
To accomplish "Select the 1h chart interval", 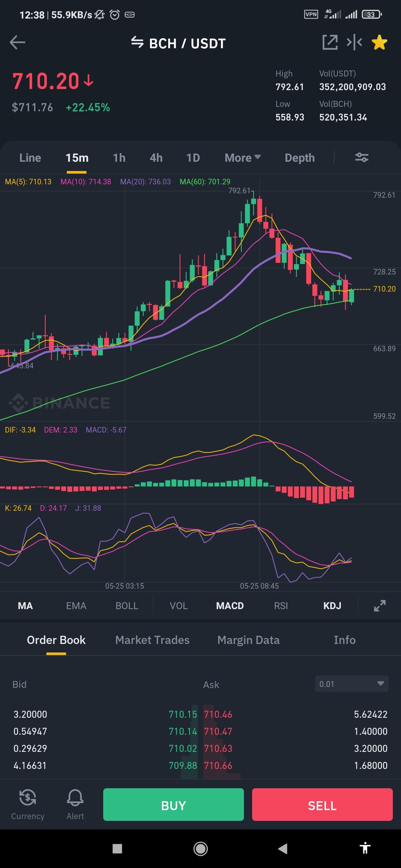I will (x=119, y=158).
